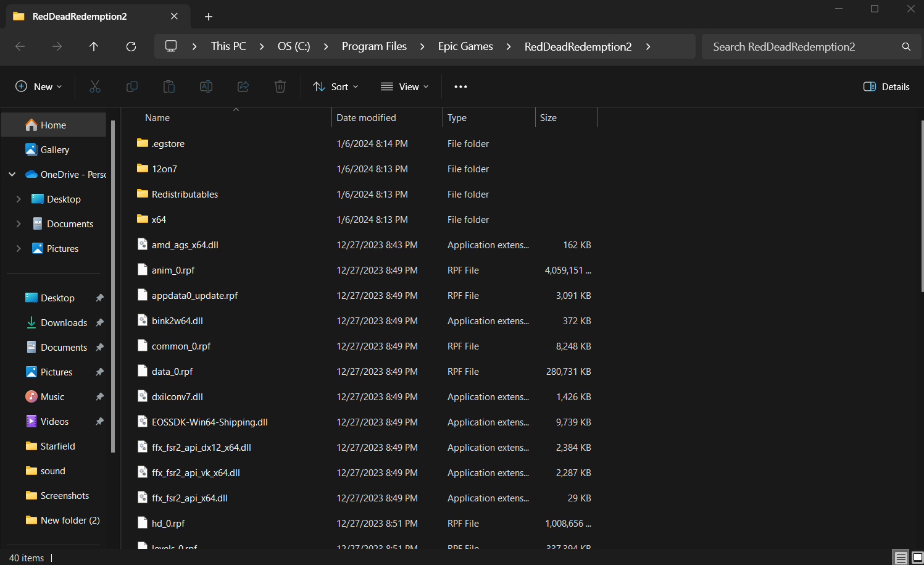Go back to previous folder
The height and width of the screenshot is (565, 924).
20,46
